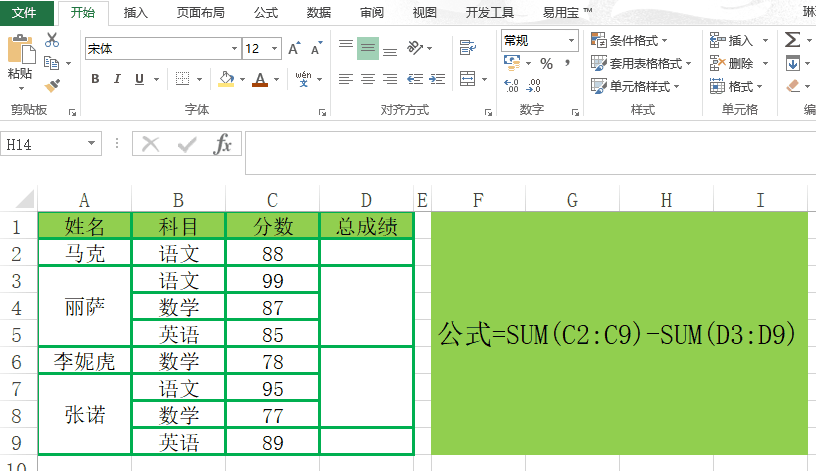
Task: Increase font size with larger A
Action: click(294, 48)
